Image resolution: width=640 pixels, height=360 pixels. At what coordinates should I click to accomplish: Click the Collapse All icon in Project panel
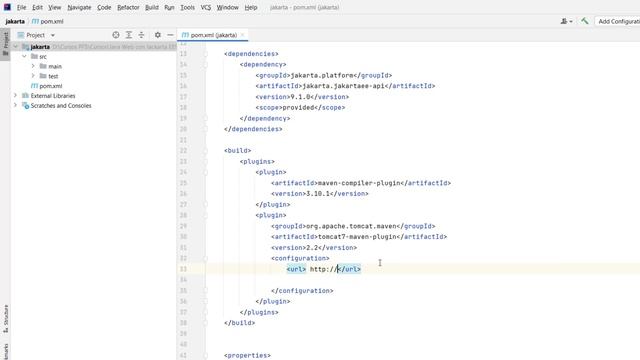pos(141,35)
